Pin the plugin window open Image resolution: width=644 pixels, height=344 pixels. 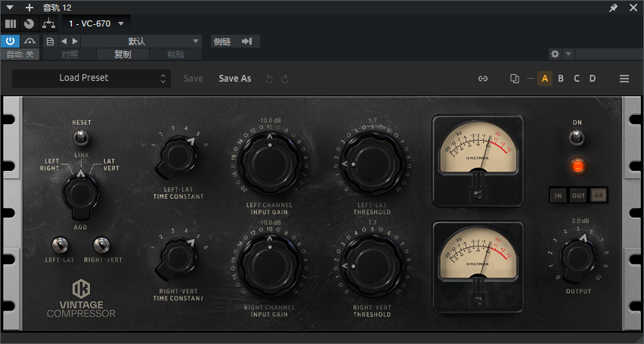click(x=613, y=8)
